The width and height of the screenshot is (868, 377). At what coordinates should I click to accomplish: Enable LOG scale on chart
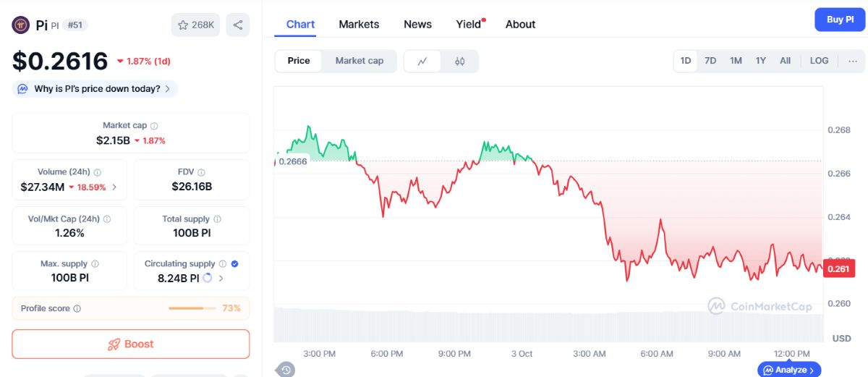point(819,61)
